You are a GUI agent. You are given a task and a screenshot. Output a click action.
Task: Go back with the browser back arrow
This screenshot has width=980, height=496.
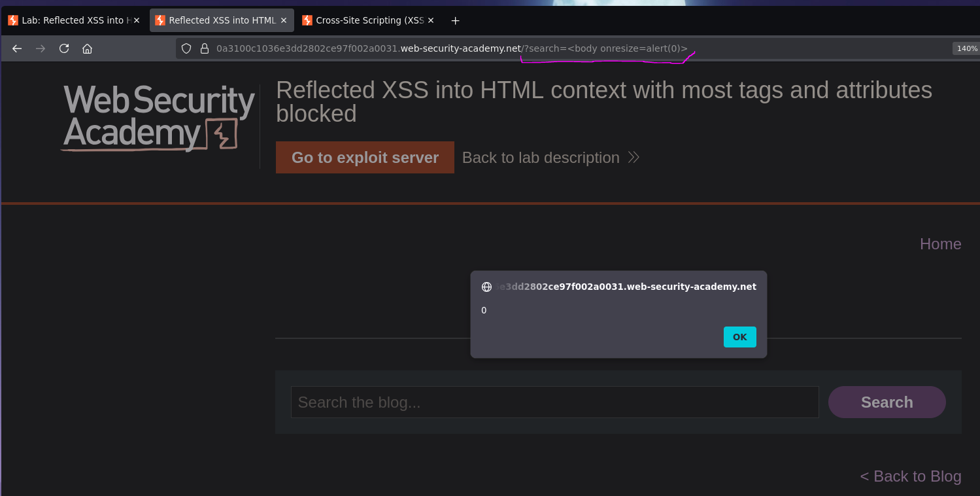click(x=17, y=48)
